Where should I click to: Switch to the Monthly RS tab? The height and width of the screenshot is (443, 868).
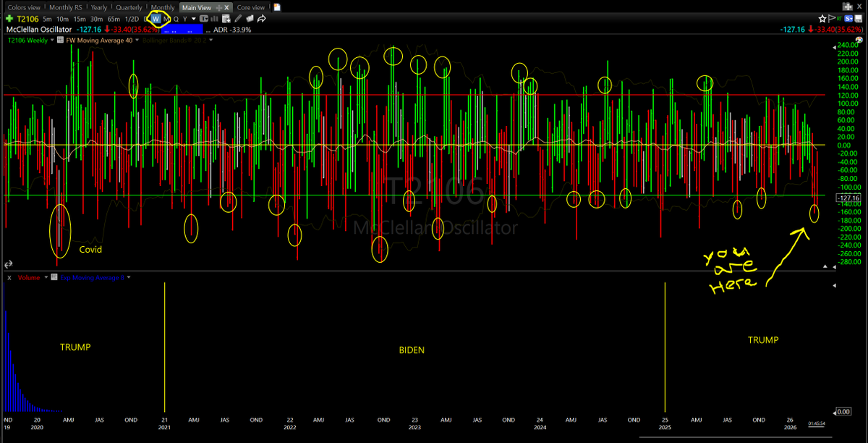66,7
